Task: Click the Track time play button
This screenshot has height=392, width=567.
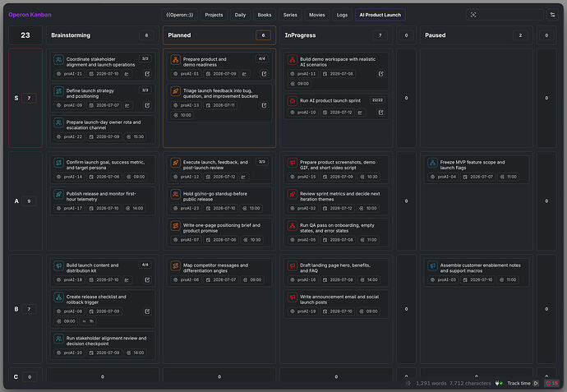Action: (x=536, y=383)
